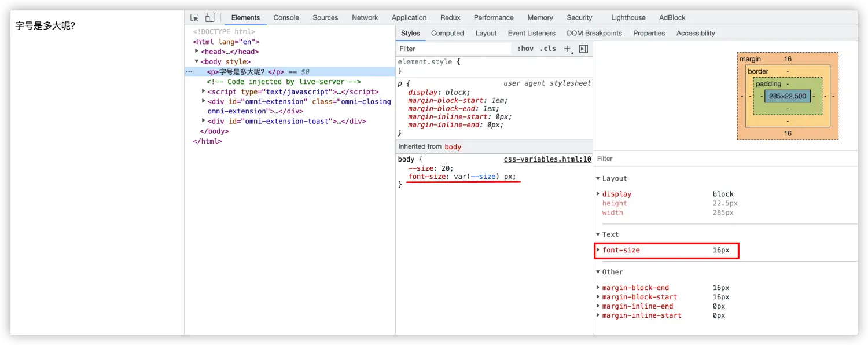Collapse the Other computed section

click(x=598, y=272)
